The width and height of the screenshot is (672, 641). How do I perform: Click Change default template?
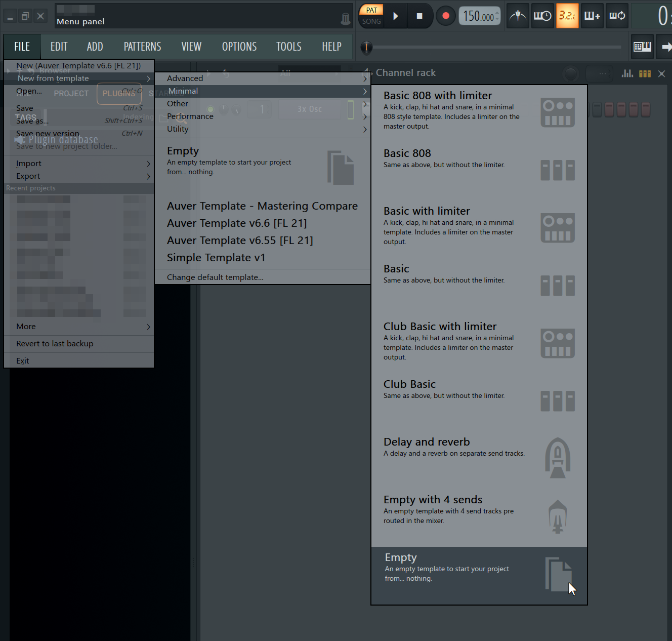[215, 277]
